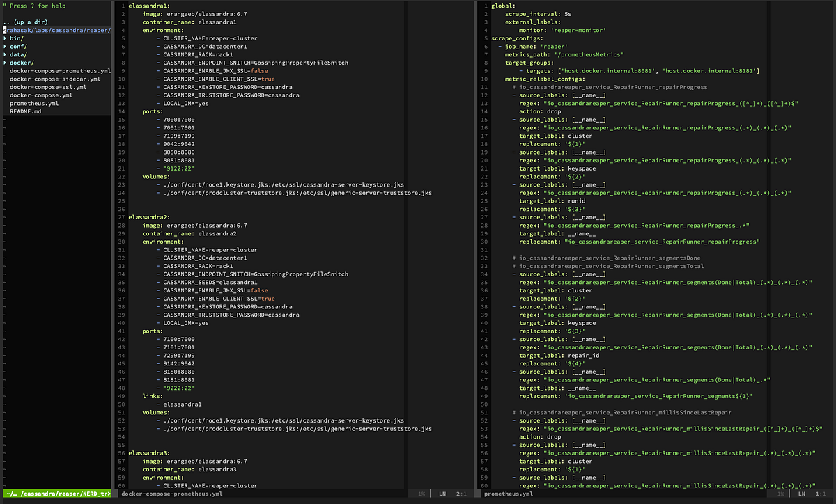
Task: Go up a dir in NERDTree
Action: click(25, 22)
